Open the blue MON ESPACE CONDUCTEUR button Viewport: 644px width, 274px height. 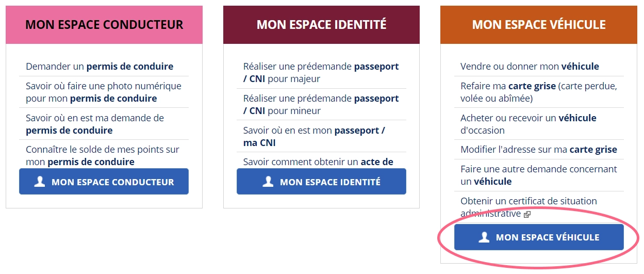104,182
